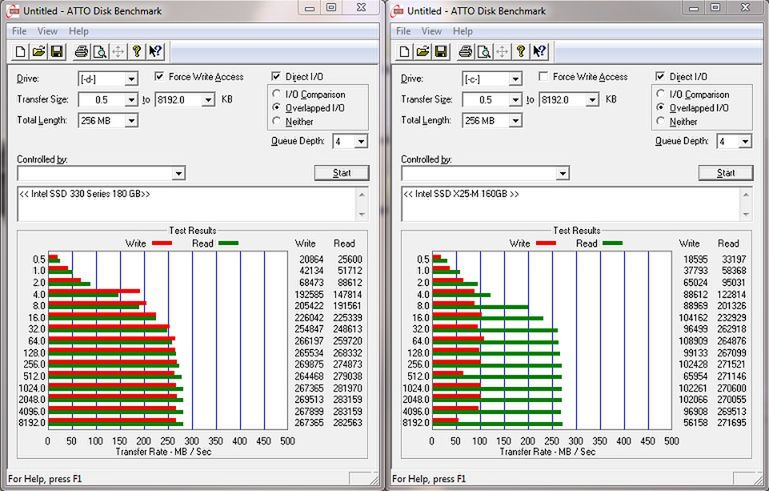Click Print icon in right ATTO window
Image resolution: width=769 pixels, height=491 pixels.
pos(465,52)
